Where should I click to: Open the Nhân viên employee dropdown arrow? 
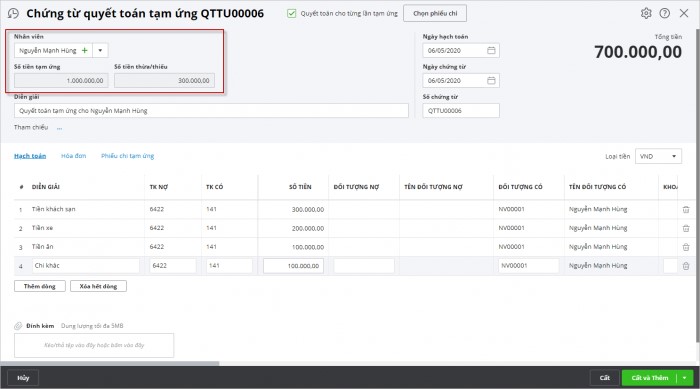click(x=100, y=50)
